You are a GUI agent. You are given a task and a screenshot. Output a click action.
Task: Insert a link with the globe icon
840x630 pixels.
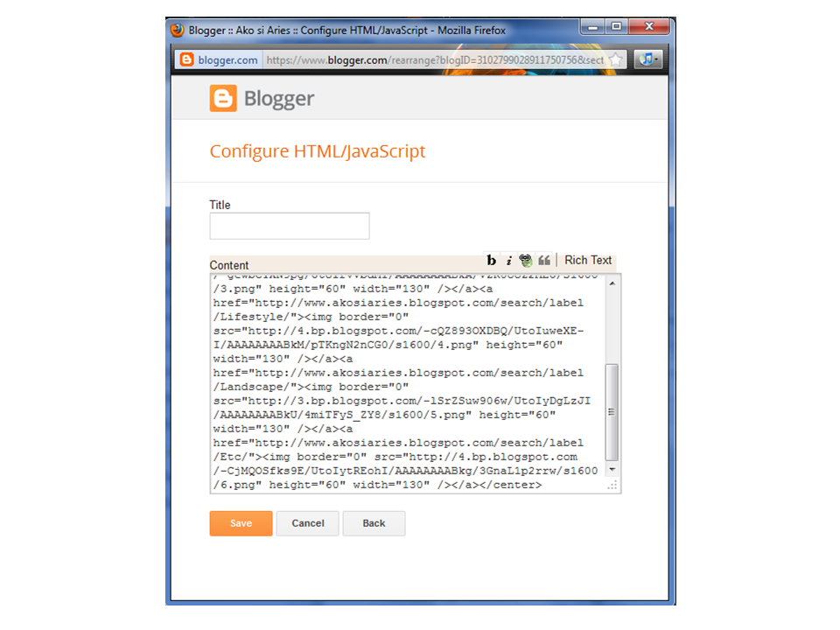tap(526, 261)
